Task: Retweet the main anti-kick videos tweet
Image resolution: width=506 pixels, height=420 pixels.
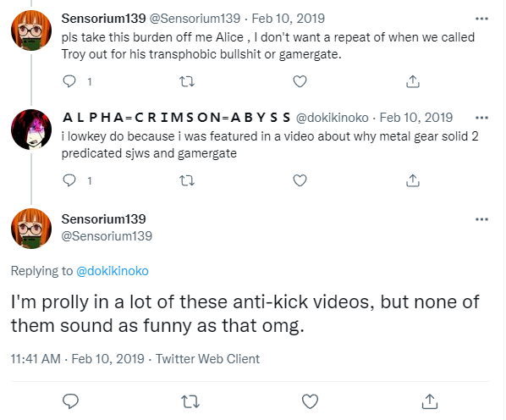Action: (190, 401)
